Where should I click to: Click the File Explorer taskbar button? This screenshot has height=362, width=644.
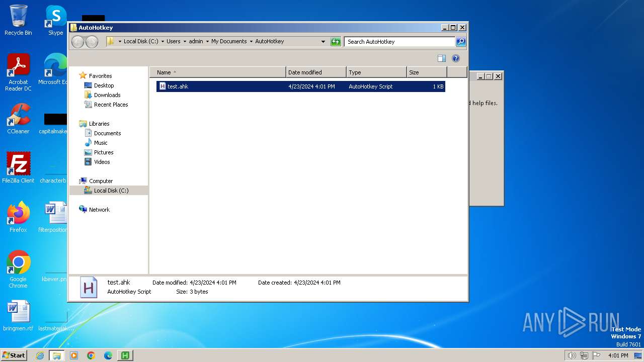pos(57,355)
